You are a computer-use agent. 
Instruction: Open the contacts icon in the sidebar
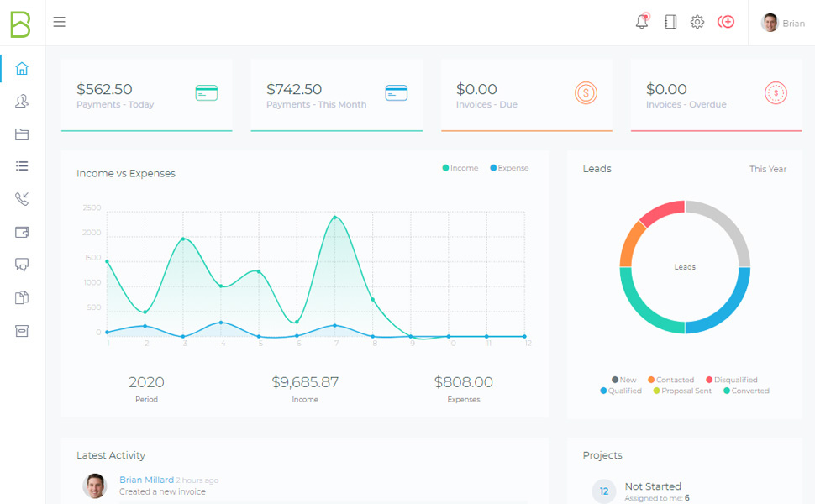(22, 102)
